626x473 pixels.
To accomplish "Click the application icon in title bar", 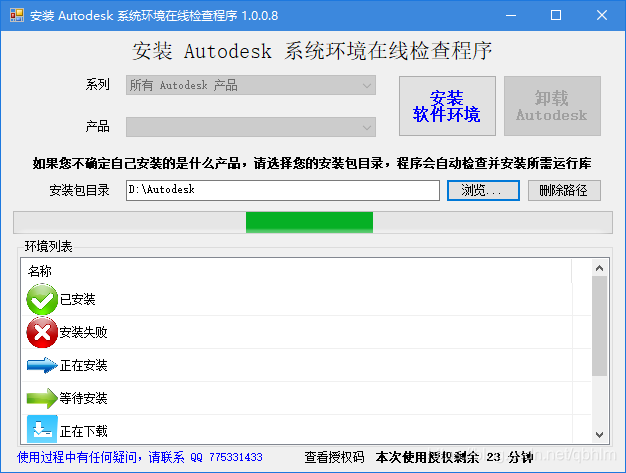I will click(17, 15).
